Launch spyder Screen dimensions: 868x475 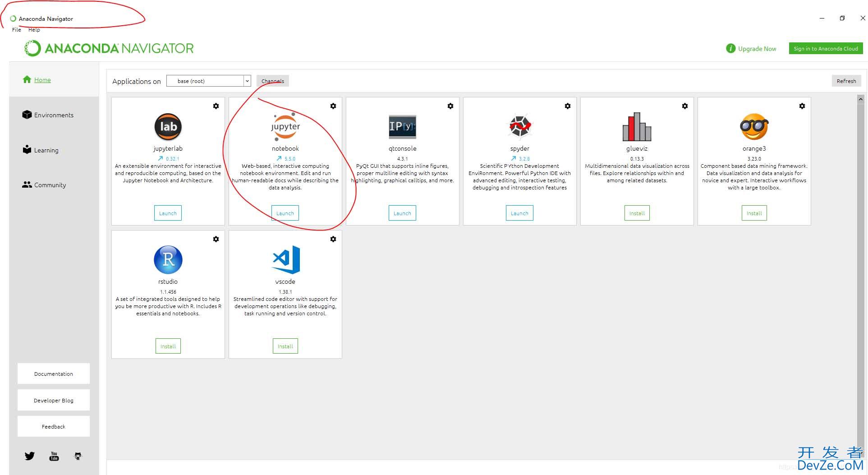click(519, 213)
